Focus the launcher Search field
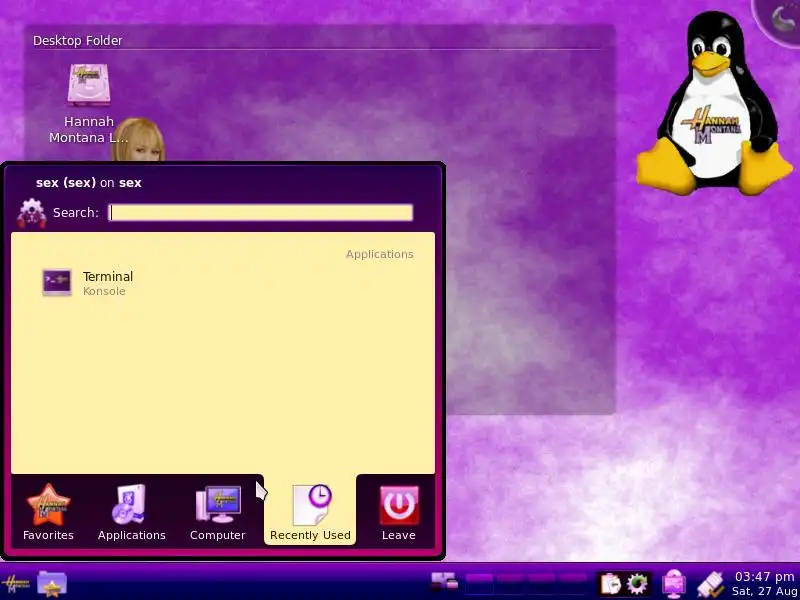This screenshot has width=800, height=600. click(x=261, y=213)
